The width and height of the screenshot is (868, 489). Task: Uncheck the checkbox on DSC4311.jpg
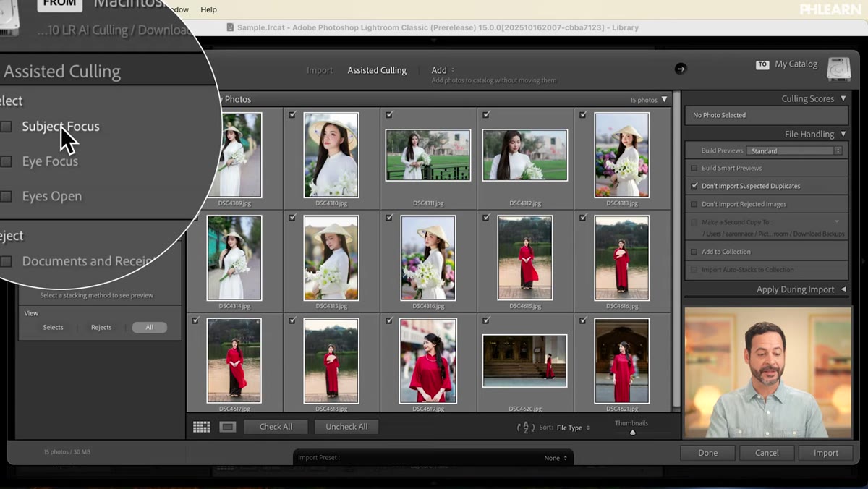coord(389,114)
